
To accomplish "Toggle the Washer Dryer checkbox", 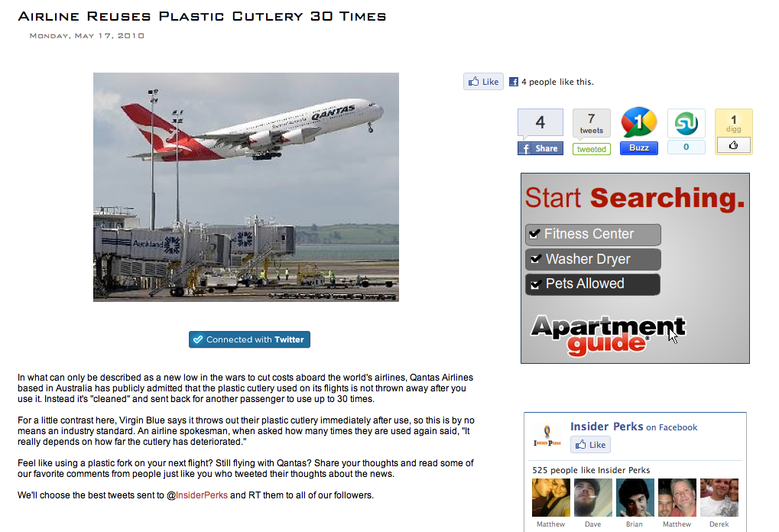I will [536, 259].
